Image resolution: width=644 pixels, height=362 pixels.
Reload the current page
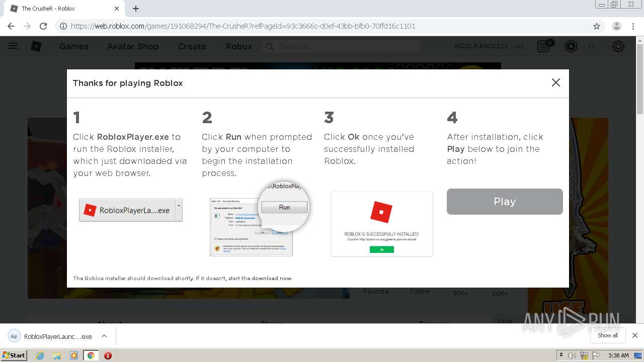tap(43, 26)
